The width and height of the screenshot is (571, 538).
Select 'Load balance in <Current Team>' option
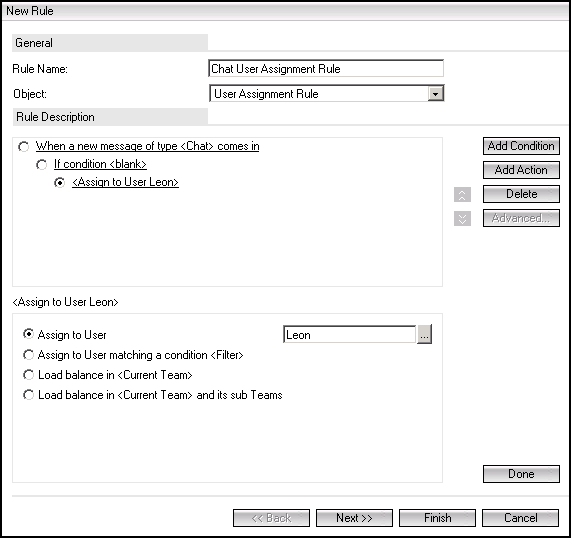pyautogui.click(x=28, y=375)
